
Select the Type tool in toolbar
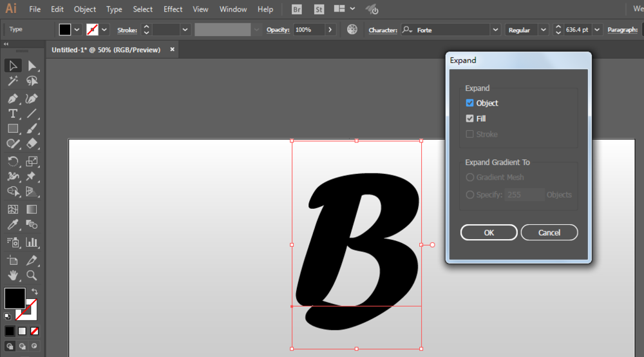tap(13, 113)
